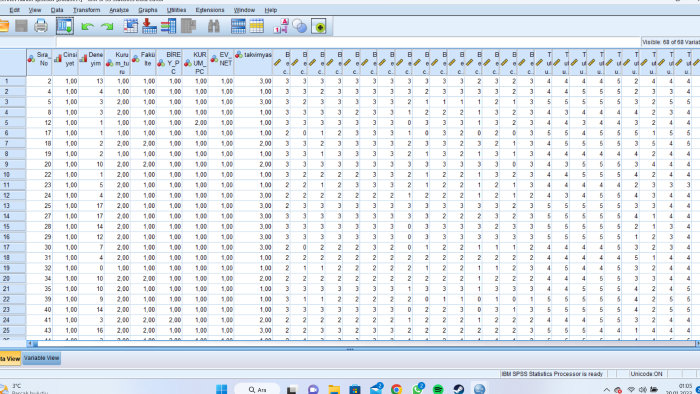Switch to the Variable View tab
Viewport: 700px width, 394px height.
pyautogui.click(x=42, y=358)
